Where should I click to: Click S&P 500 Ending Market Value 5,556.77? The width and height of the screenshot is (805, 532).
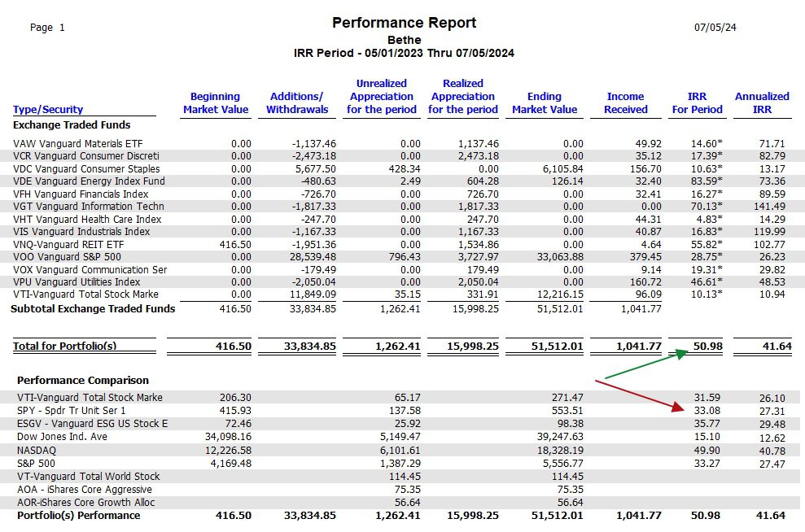tap(562, 463)
